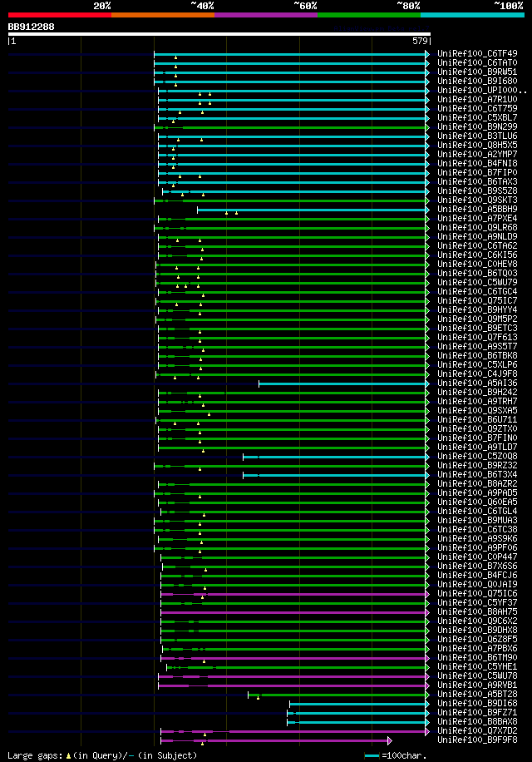Open hit UniRef100_Q75IC6
Image resolution: width=532 pixels, height=762 pixels.
click(477, 593)
